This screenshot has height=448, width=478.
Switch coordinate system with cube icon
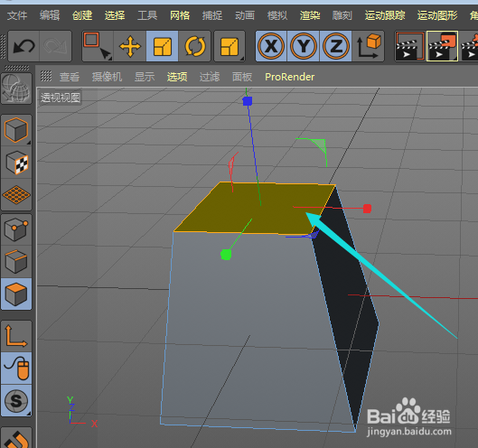[x=369, y=46]
